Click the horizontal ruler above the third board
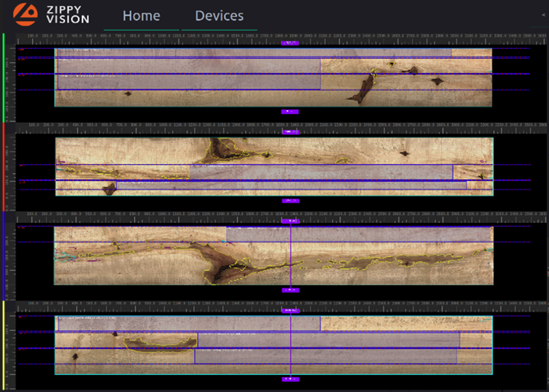Screen dimensions: 549x392 tap(281, 218)
